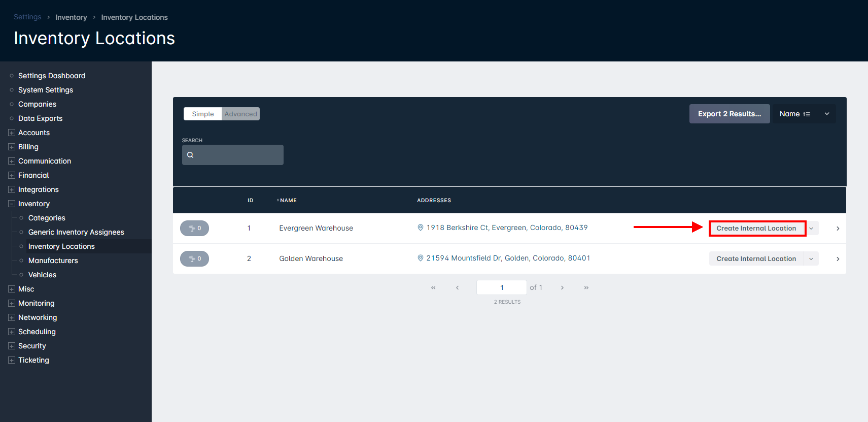Screen dimensions: 868x422
Task: Expand the Monitoring section in sidebar
Action: coord(12,303)
